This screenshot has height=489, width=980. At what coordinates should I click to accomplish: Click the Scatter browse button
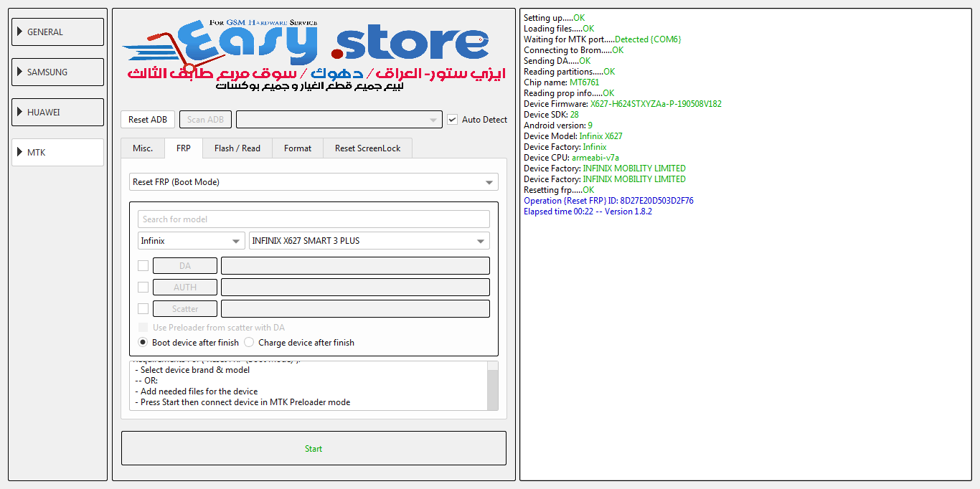(x=185, y=309)
